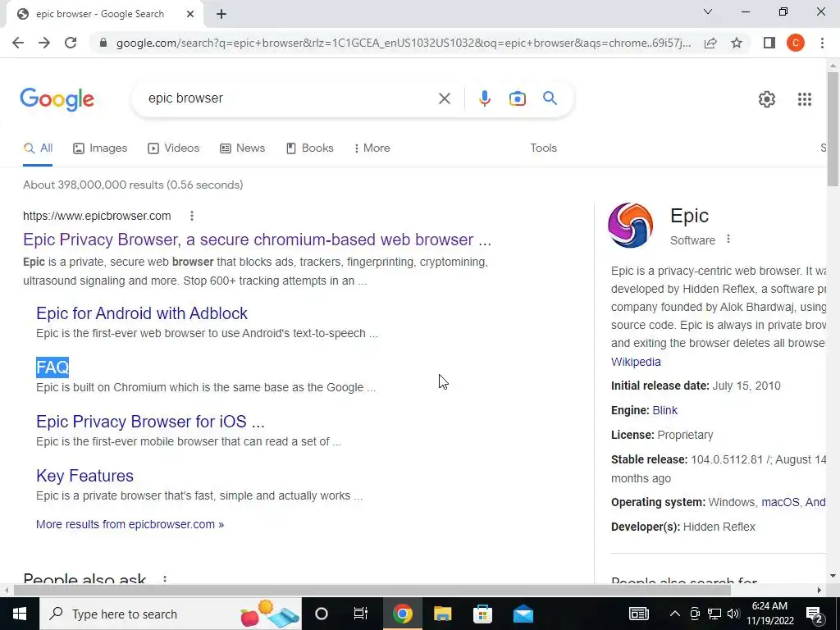Bookmark this page with star icon
840x630 pixels.
(x=737, y=43)
